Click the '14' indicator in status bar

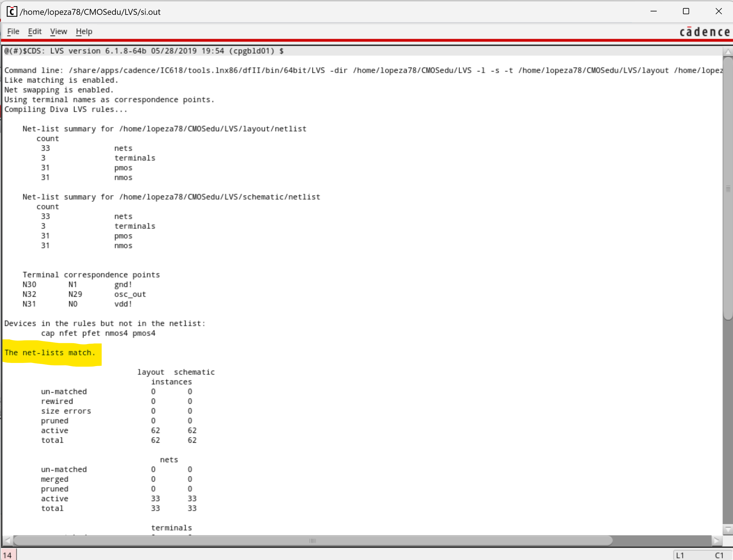pos(8,555)
